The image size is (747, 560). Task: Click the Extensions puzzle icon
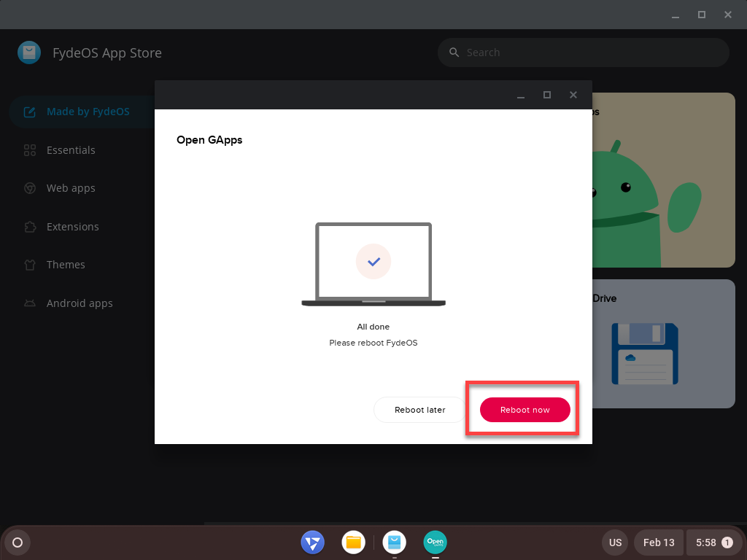point(29,227)
